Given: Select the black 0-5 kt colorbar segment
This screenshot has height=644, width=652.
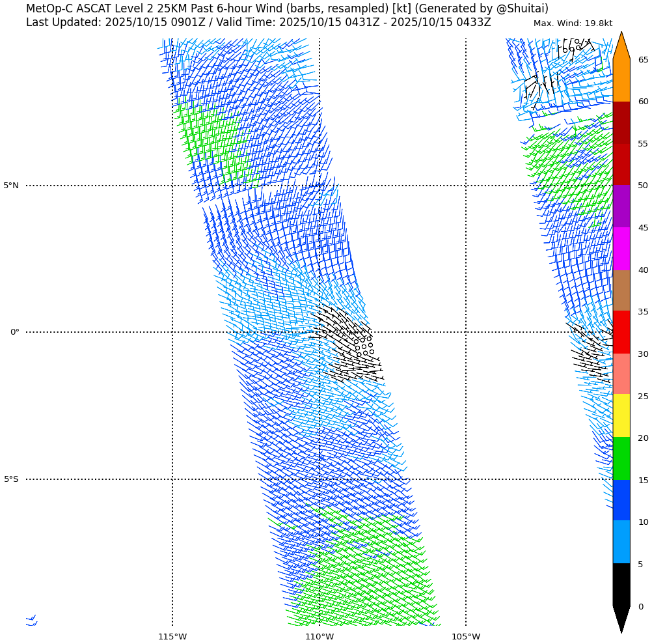Looking at the screenshot, I should tap(621, 584).
